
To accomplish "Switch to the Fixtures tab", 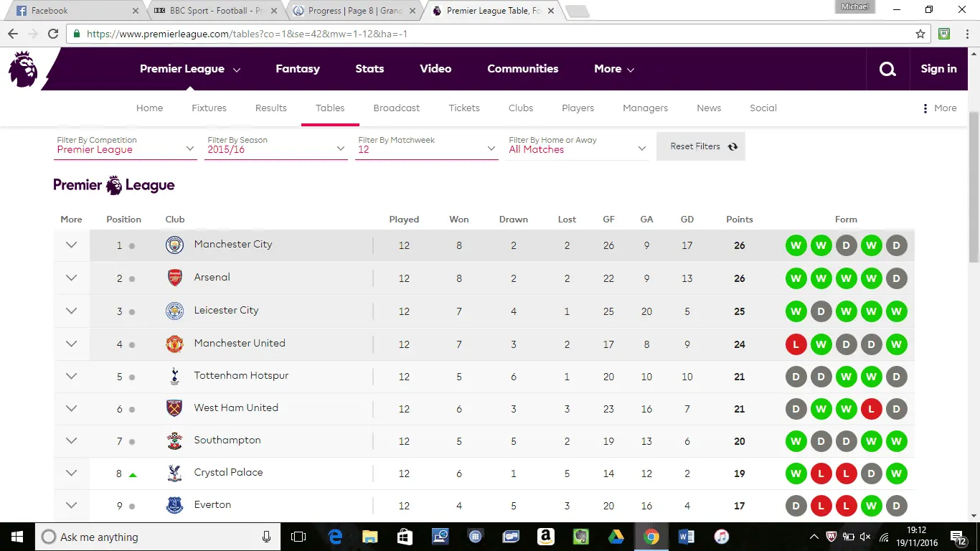I will (209, 108).
